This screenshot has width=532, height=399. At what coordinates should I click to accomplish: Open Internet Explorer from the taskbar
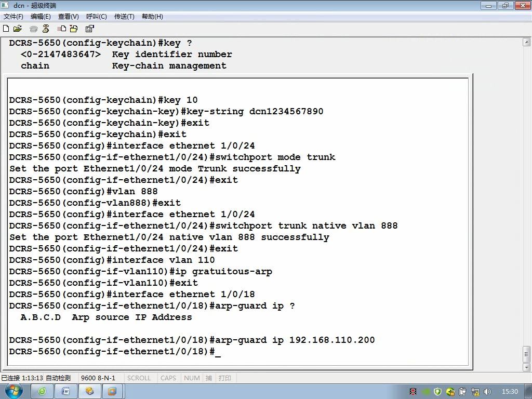(x=42, y=392)
